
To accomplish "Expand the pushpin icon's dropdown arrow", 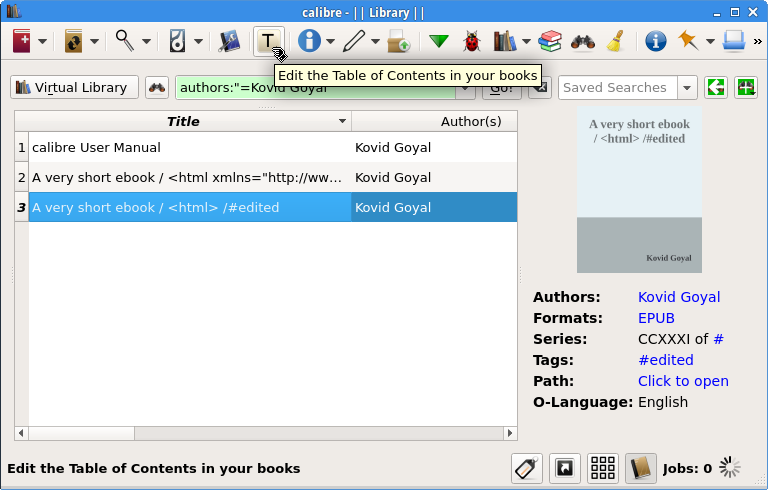I will coord(710,42).
